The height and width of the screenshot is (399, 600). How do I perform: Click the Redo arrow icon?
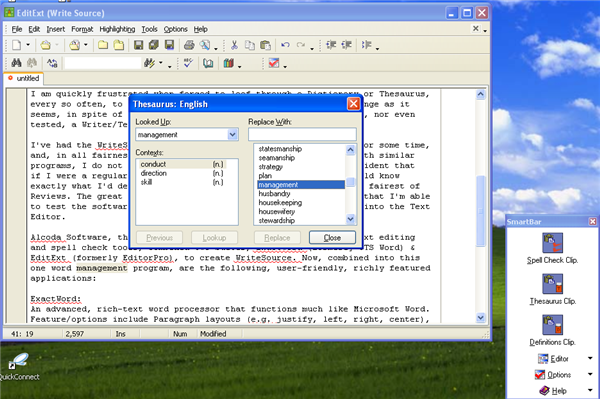point(301,45)
